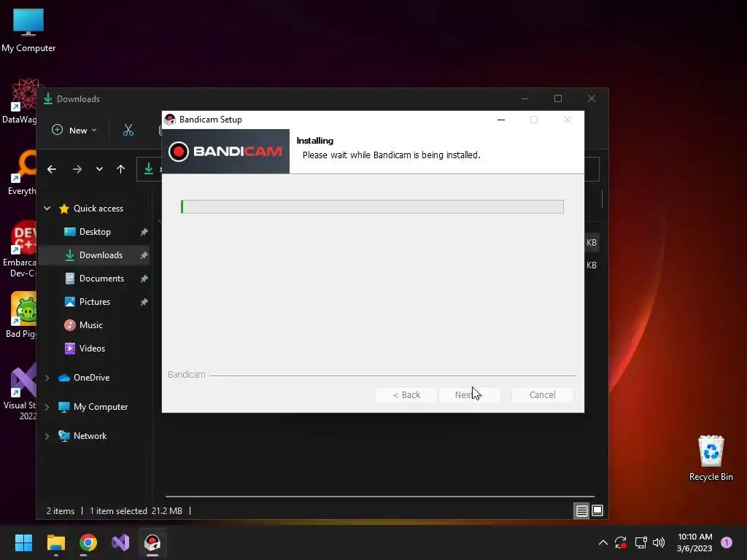Viewport: 747px width, 560px height.
Task: Collapse the Quick access tree node
Action: click(x=47, y=208)
